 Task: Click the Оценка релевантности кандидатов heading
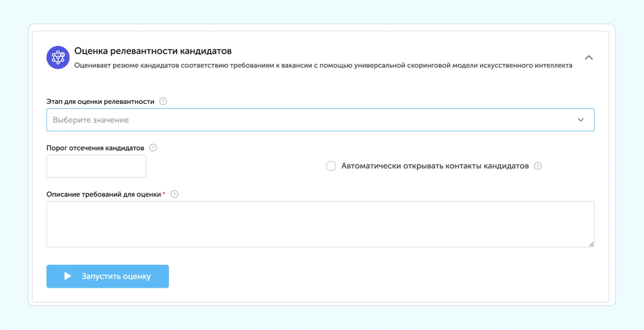[x=153, y=51]
